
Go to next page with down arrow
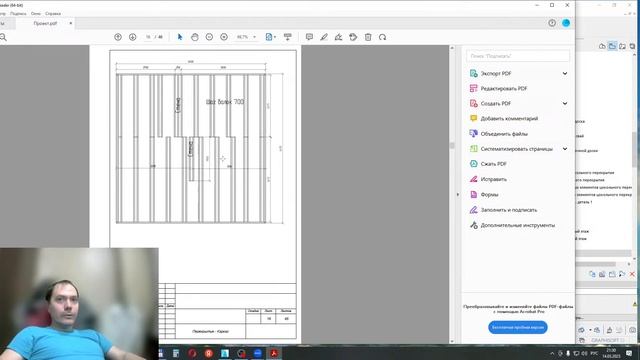pyautogui.click(x=133, y=37)
